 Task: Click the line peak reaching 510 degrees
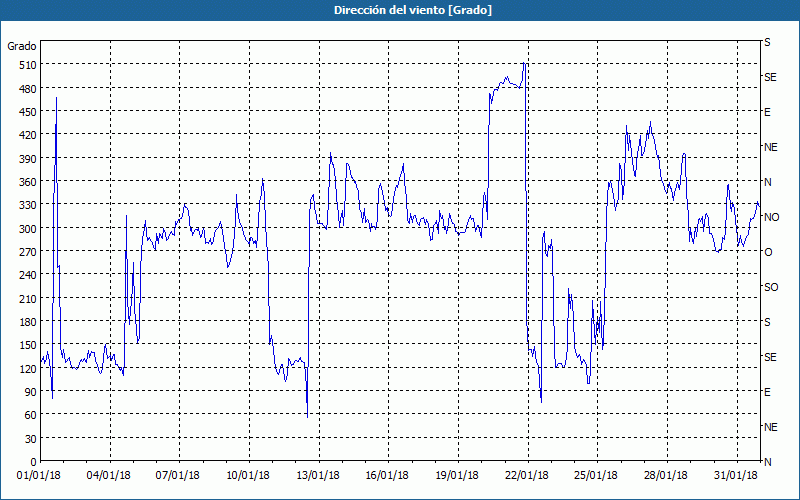[x=523, y=63]
